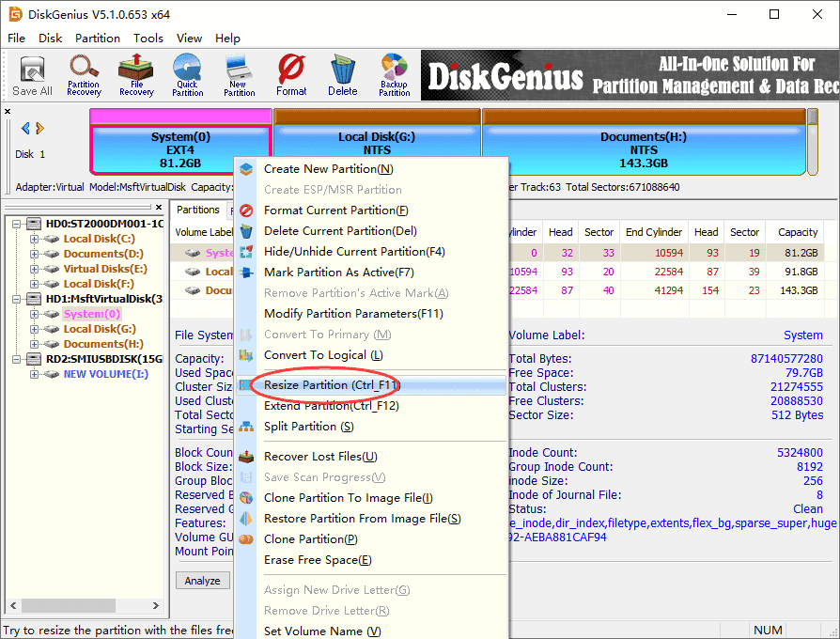Click the Save All toolbar icon
Screen dimensions: 840x639
click(x=32, y=76)
